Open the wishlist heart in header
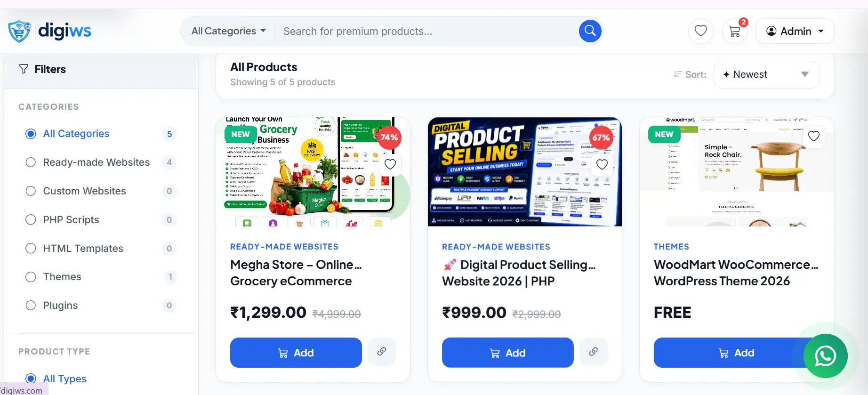 coord(701,31)
